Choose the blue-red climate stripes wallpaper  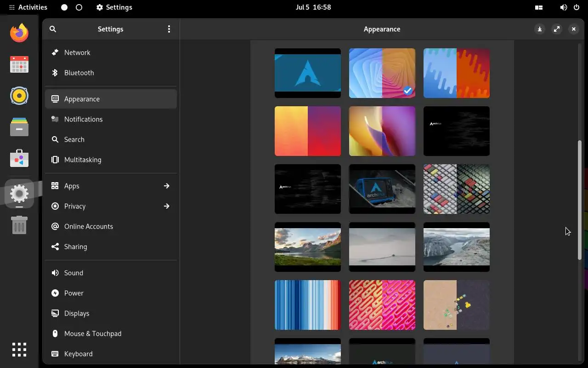308,305
